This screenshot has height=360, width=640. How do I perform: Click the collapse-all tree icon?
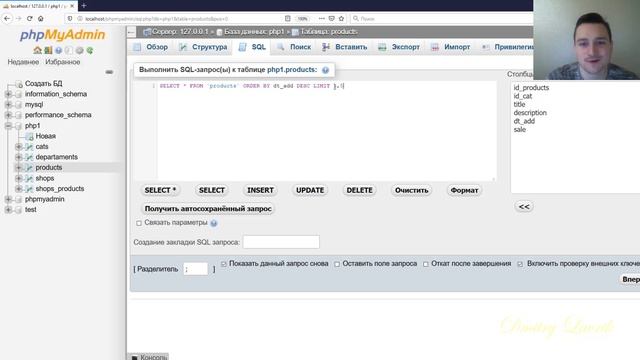pos(109,72)
